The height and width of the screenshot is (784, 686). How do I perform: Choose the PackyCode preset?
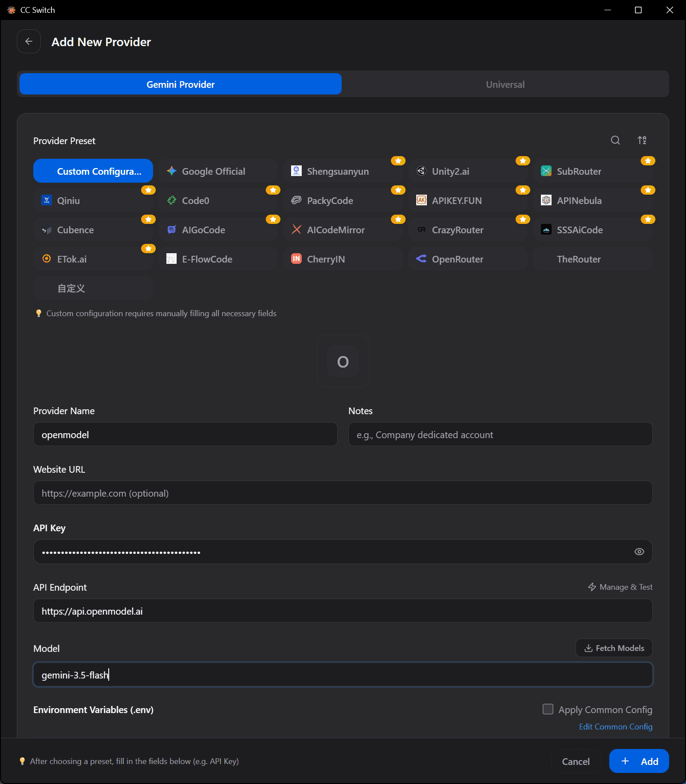tap(343, 200)
